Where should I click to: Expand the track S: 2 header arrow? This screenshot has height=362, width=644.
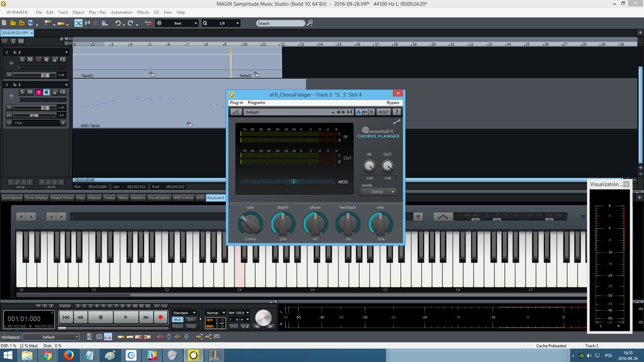pyautogui.click(x=67, y=52)
